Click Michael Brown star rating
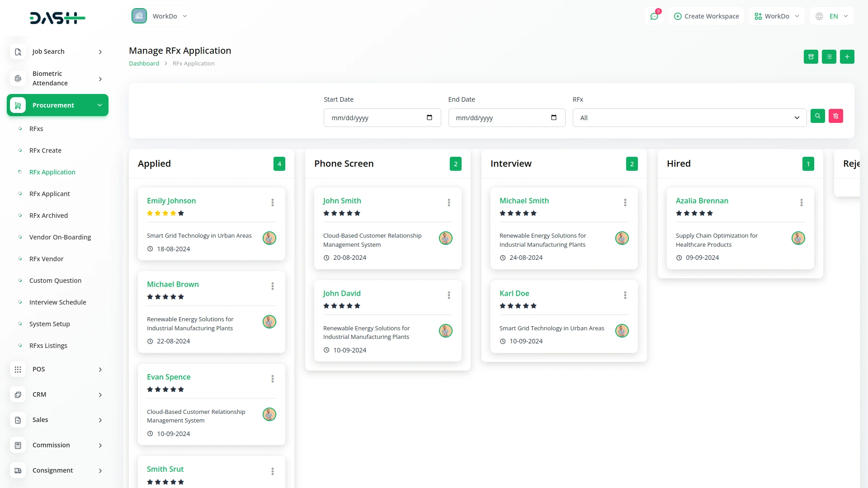 coord(165,297)
